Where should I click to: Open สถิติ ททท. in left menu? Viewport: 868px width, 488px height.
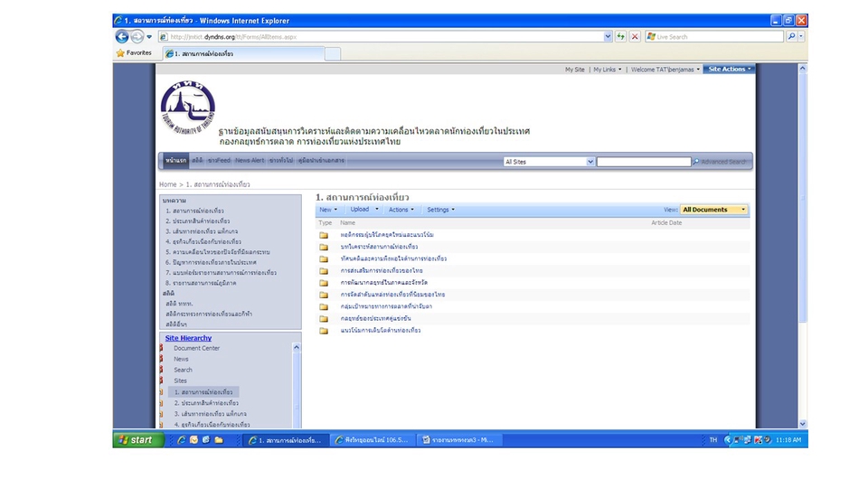pos(179,304)
